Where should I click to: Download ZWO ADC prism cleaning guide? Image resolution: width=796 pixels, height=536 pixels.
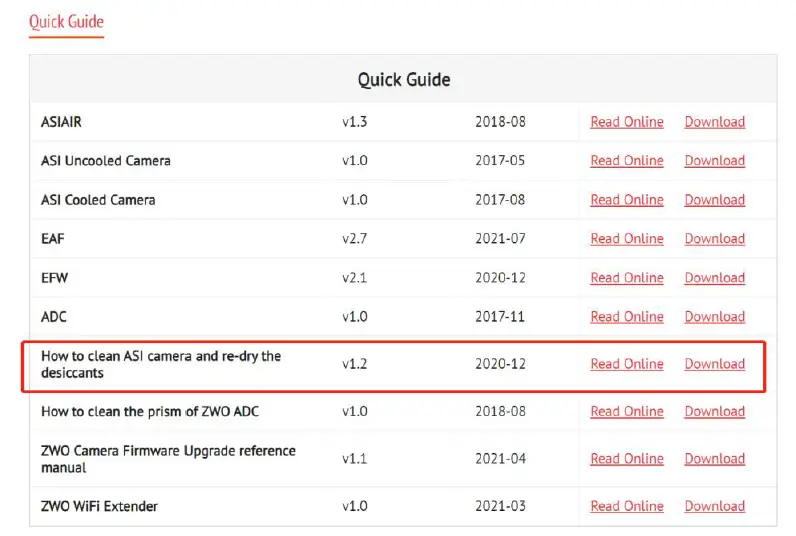coord(714,411)
